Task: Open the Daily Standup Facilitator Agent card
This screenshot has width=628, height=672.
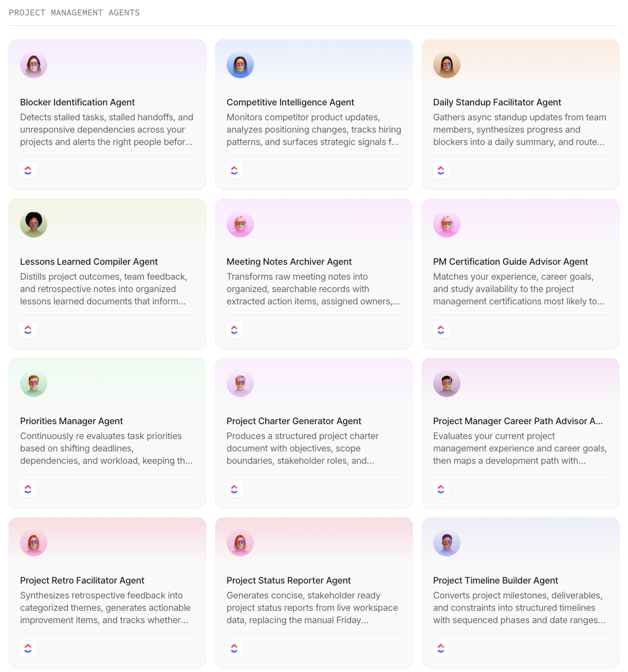Action: [520, 114]
